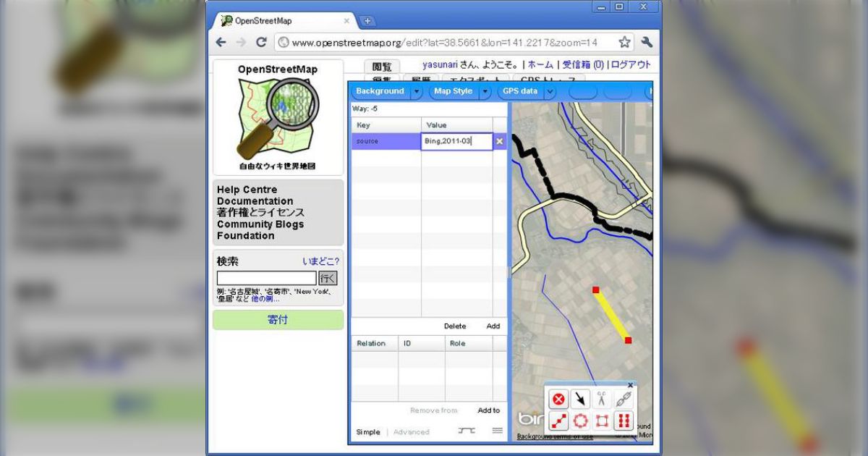
Task: Select the make-circular way tool
Action: tap(581, 421)
